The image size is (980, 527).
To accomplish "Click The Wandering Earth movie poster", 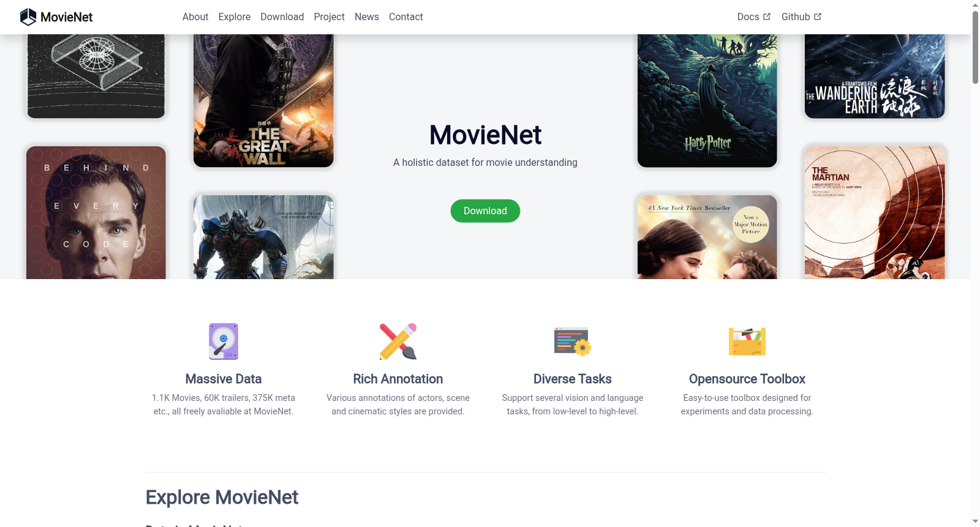I will [x=875, y=76].
